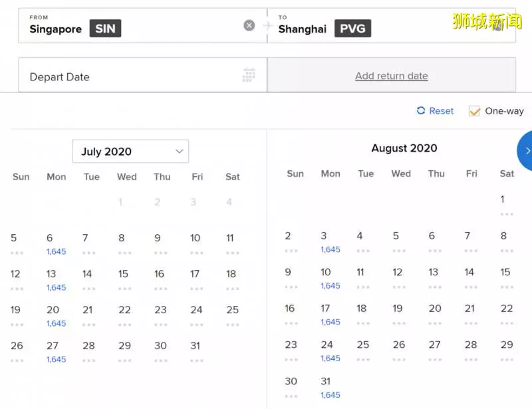
Task: Click the PVG airport code badge
Action: (x=352, y=29)
